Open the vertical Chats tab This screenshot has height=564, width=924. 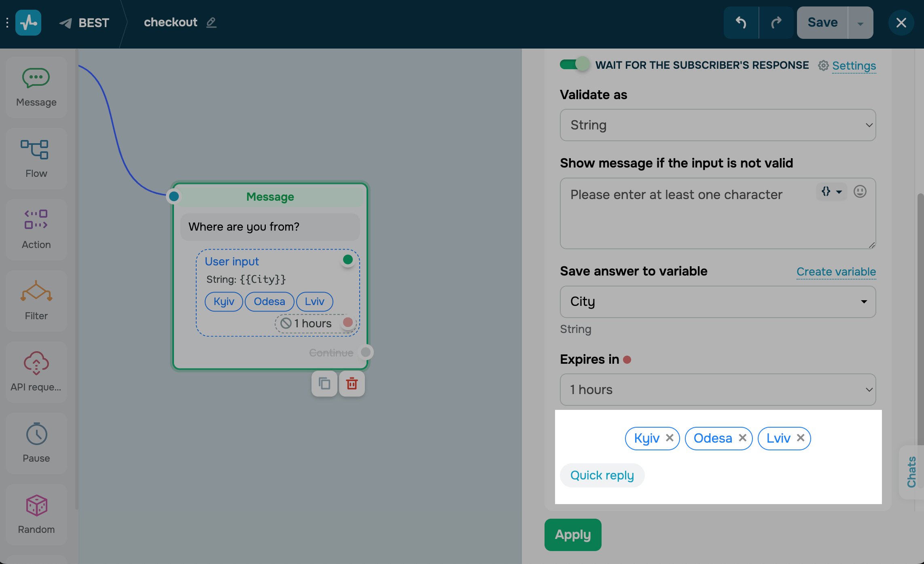point(911,472)
